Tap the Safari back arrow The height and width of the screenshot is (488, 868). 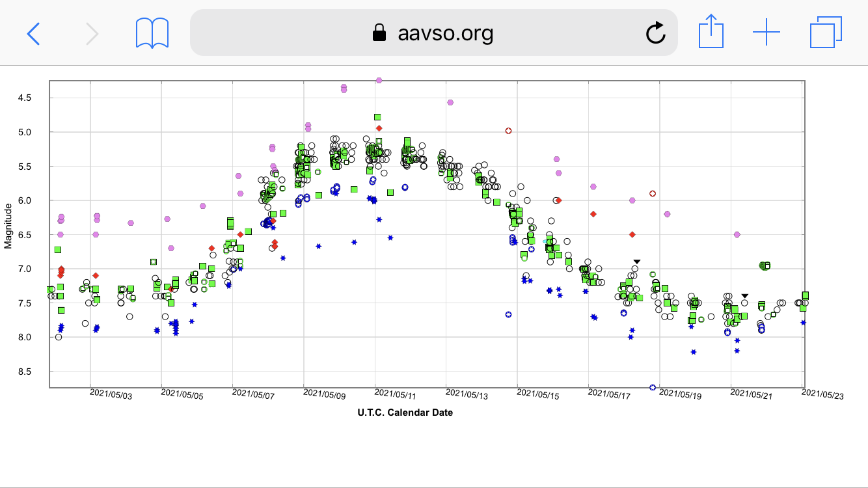[x=33, y=33]
